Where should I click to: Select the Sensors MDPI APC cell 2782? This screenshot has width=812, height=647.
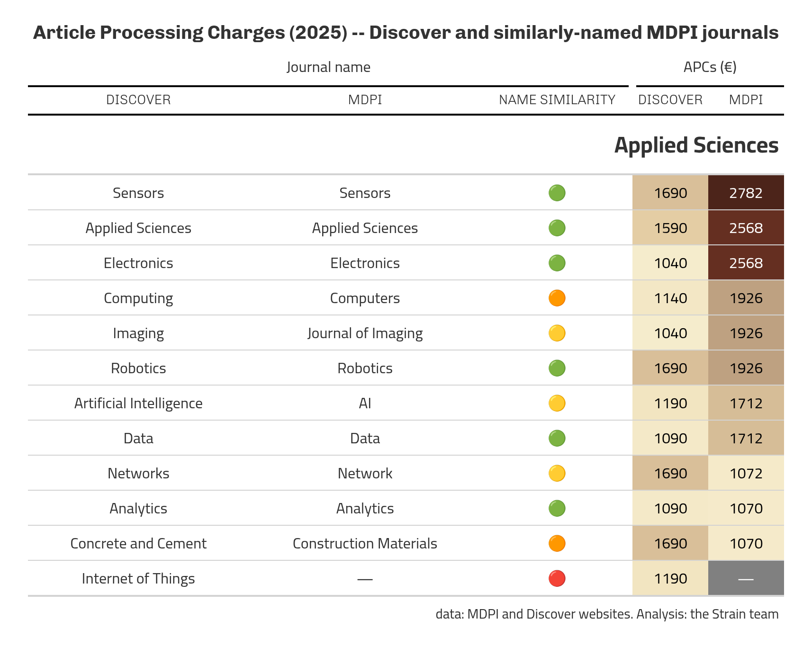click(x=746, y=192)
